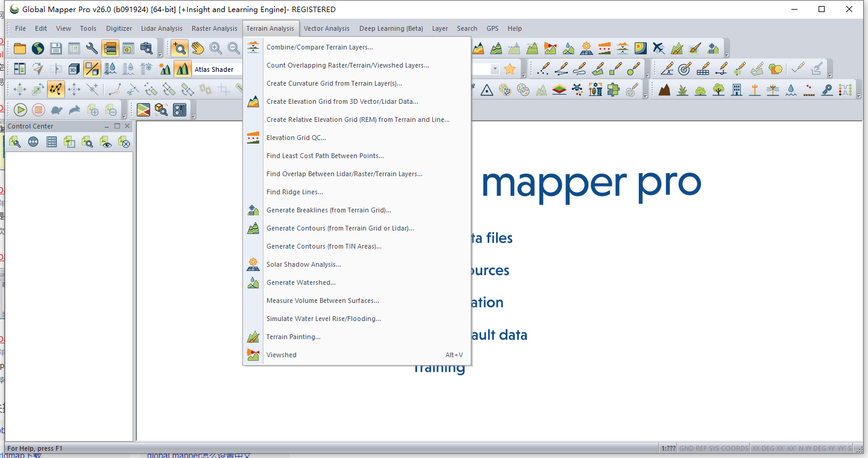Click the sun solar panel analysis icon

(587, 48)
